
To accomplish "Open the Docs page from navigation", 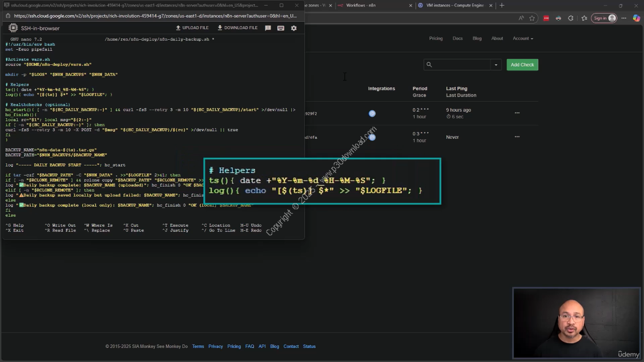I will coord(457,38).
